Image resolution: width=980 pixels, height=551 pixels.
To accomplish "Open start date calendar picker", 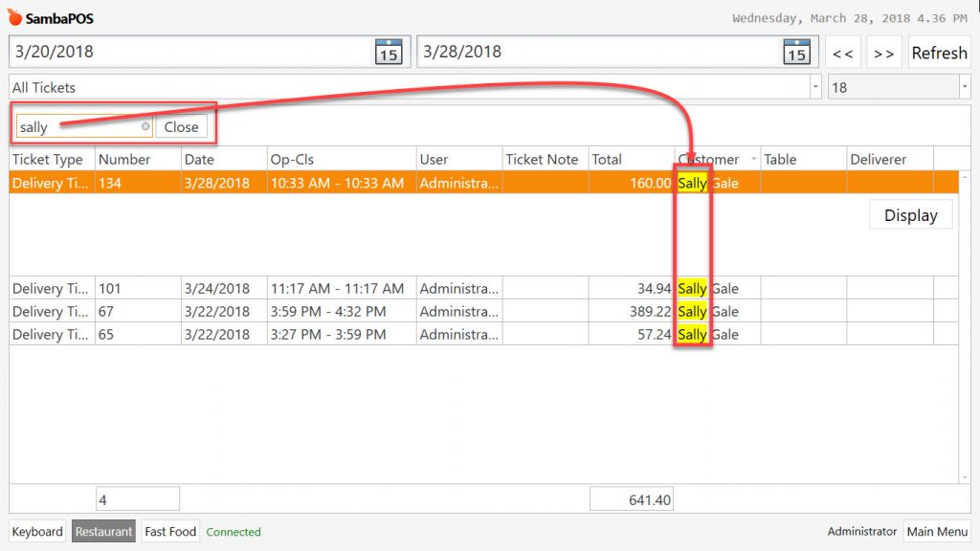I will click(389, 52).
